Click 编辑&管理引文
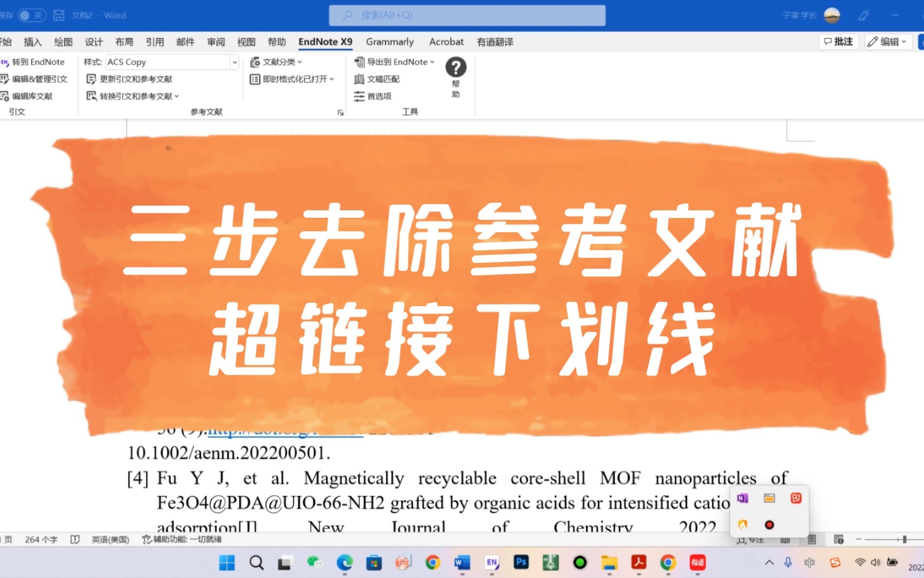Viewport: 924px width, 578px height. [34, 79]
